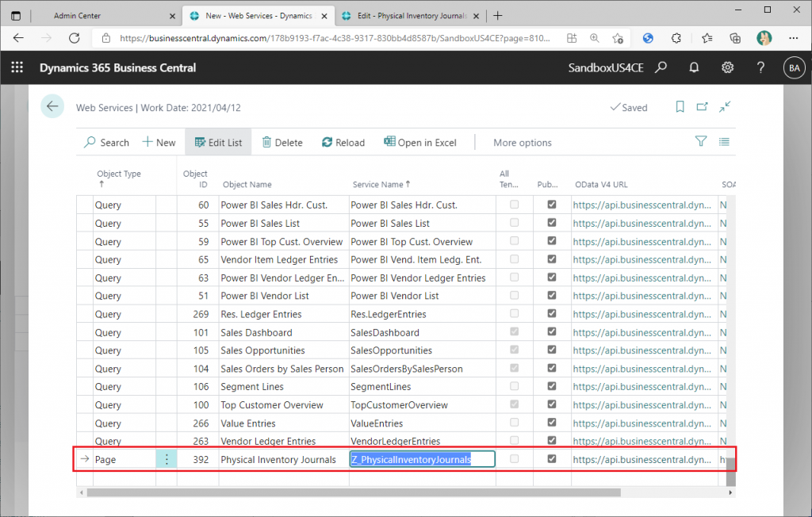
Task: Sort by the Service Name column header
Action: click(381, 185)
